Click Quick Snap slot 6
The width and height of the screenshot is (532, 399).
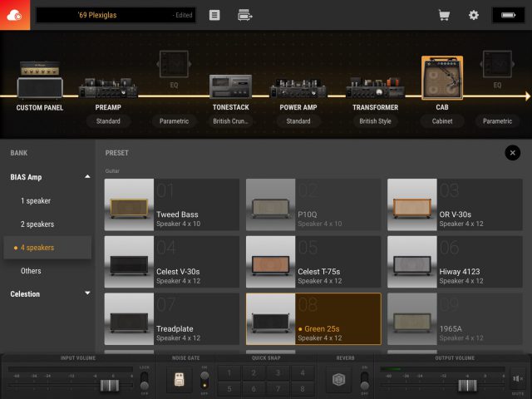coord(254,389)
